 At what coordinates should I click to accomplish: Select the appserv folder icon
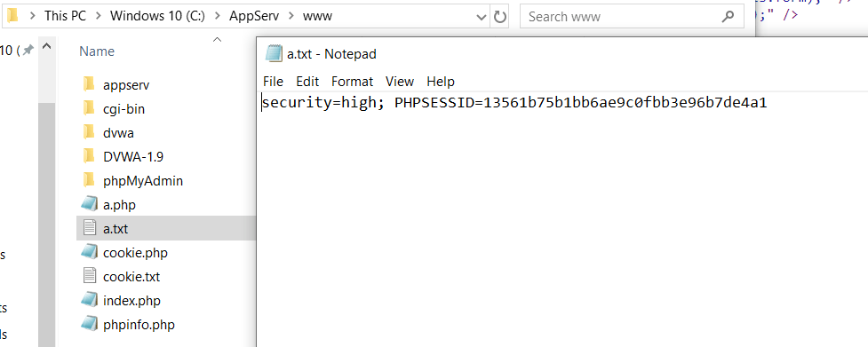89,84
